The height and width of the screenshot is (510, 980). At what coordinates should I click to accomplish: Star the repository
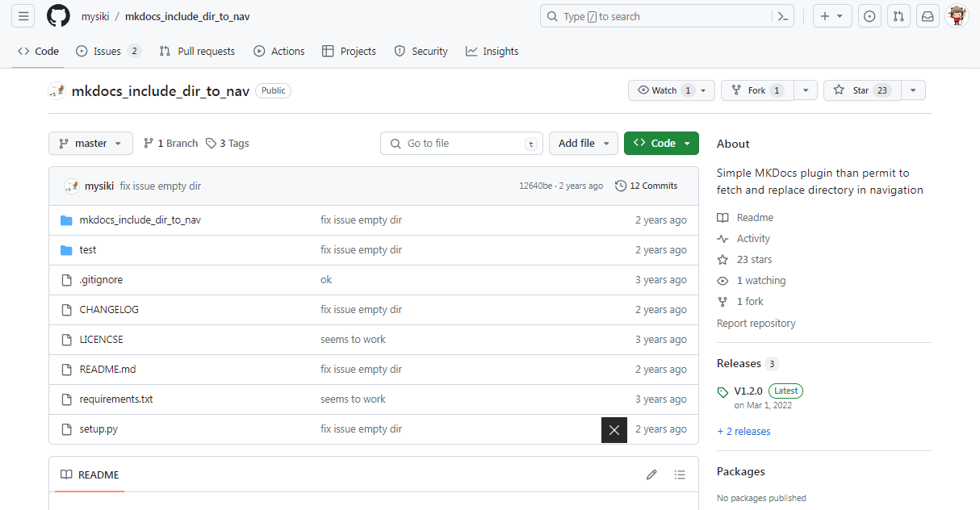[861, 90]
